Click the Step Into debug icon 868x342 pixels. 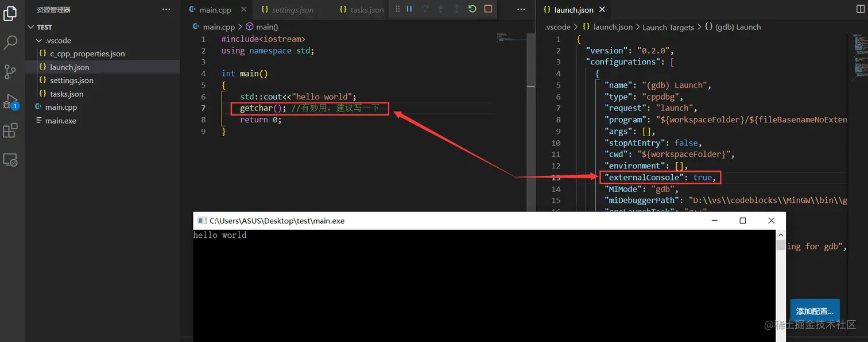click(x=441, y=9)
